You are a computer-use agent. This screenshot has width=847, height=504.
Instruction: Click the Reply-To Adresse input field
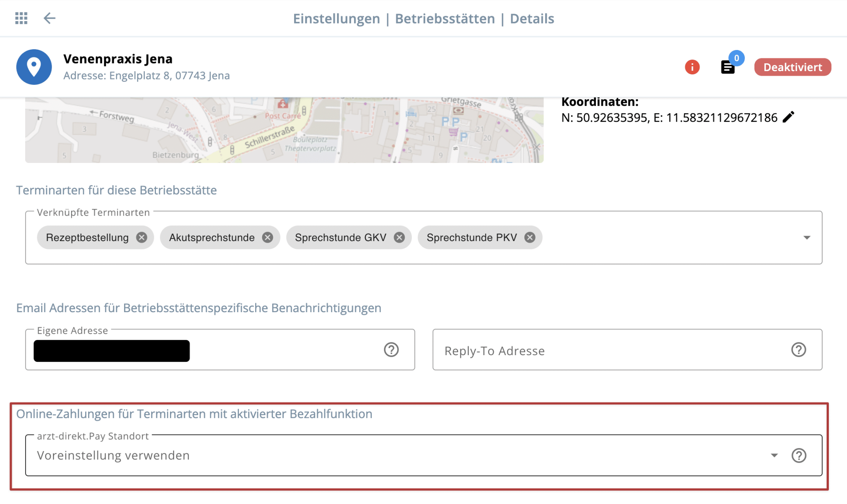coord(612,351)
